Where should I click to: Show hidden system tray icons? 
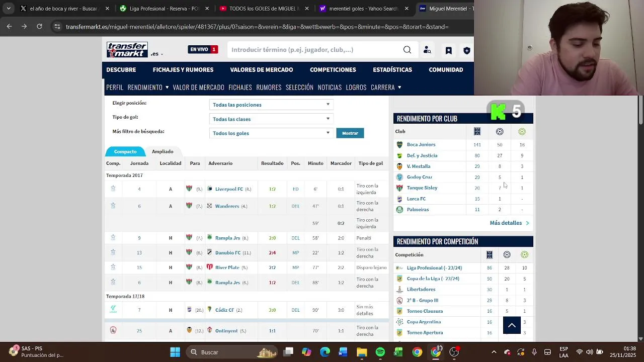494,352
